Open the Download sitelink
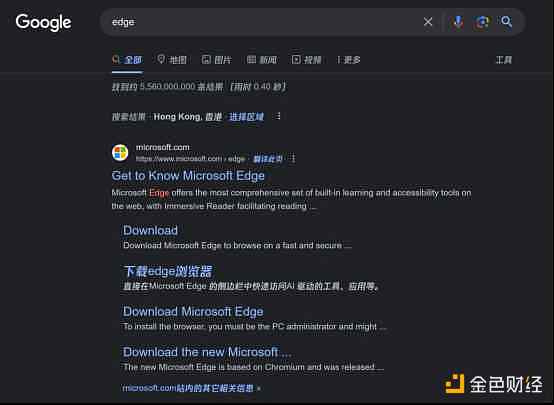This screenshot has width=554, height=405. coord(150,230)
